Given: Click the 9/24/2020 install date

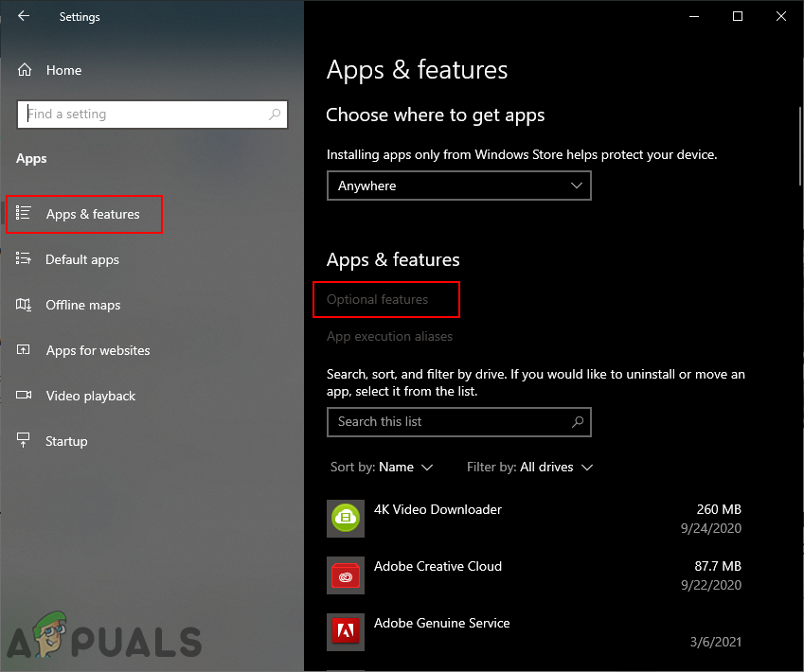Looking at the screenshot, I should pyautogui.click(x=711, y=528).
